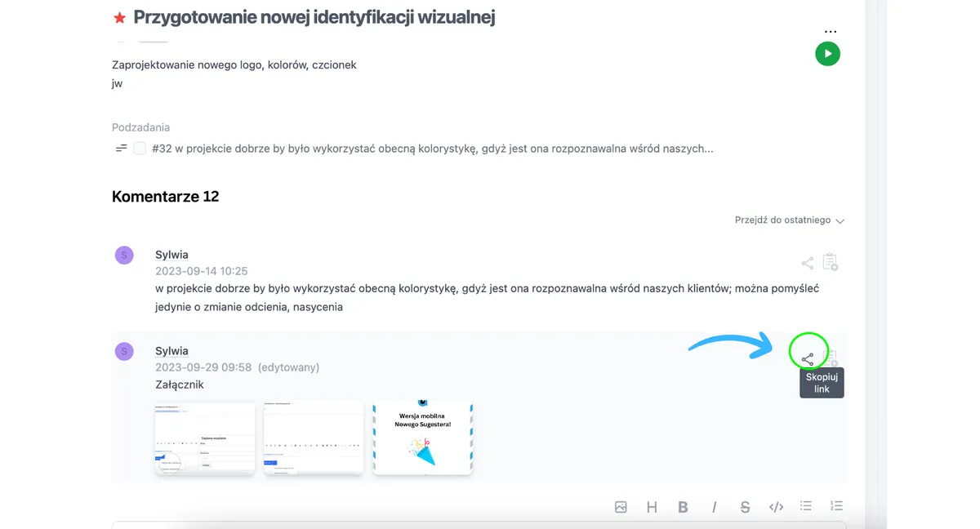Click the 'Podzadania' section label
Image resolution: width=980 pixels, height=529 pixels.
coord(140,127)
